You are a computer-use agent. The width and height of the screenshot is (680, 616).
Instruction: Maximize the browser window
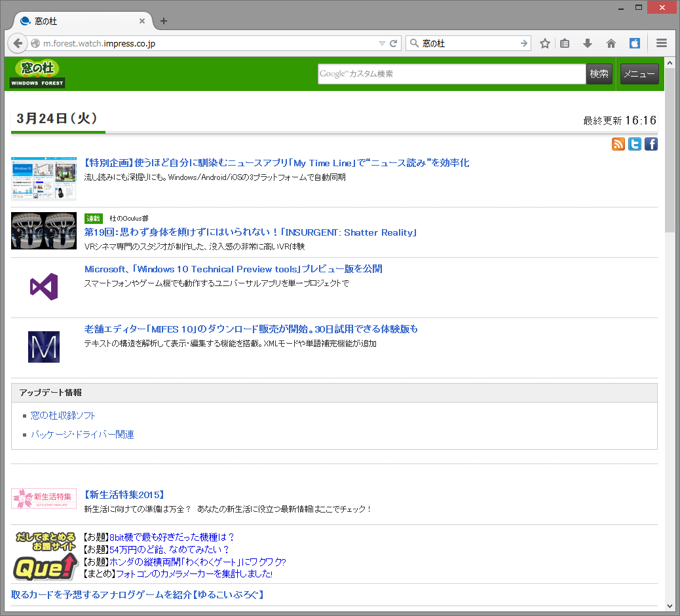(638, 7)
